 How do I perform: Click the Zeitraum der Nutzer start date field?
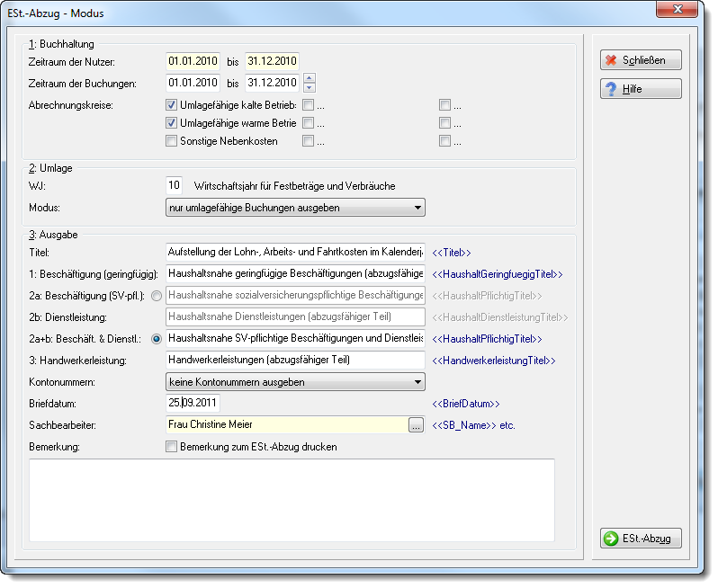193,61
